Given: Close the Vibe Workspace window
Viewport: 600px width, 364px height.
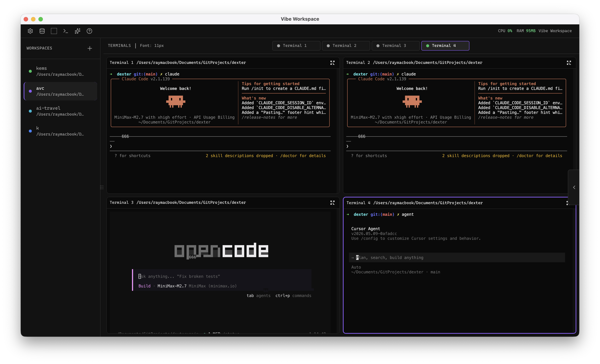Looking at the screenshot, I should click(x=26, y=19).
